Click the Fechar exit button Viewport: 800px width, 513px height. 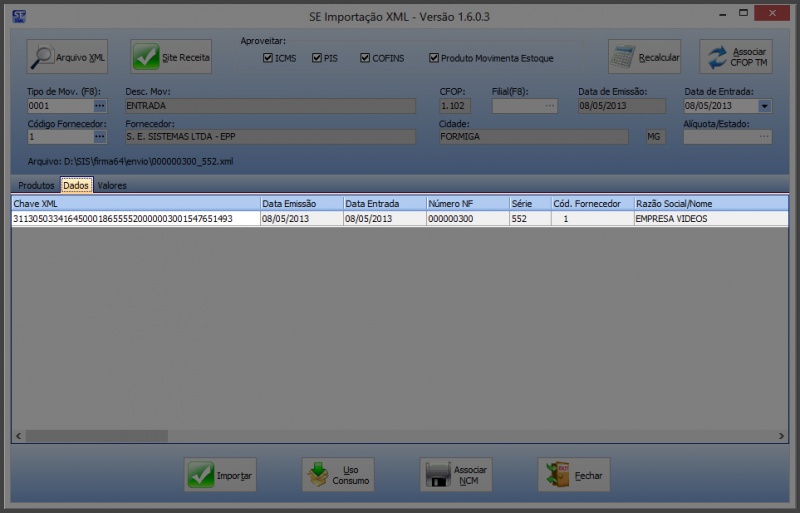pos(574,475)
